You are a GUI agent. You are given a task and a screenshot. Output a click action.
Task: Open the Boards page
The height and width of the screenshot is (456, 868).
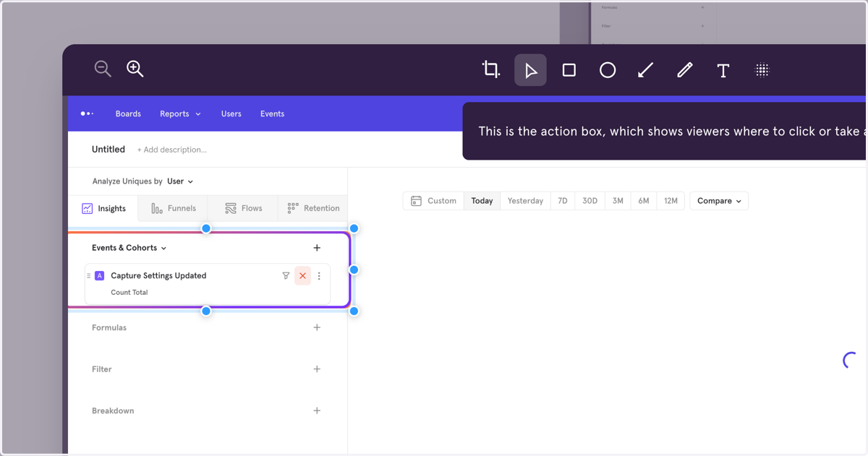[128, 113]
